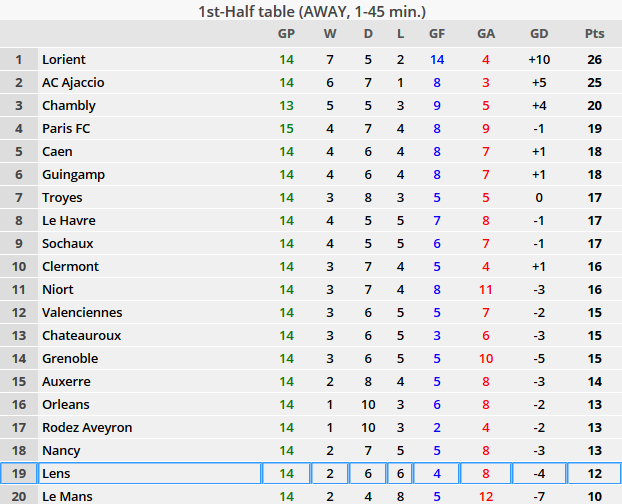Select the Le Mans team entry

(66, 496)
